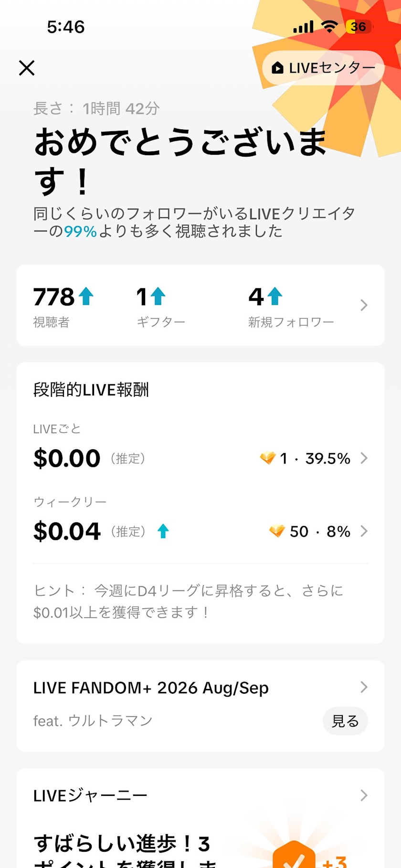Tap the LIVEセンター home icon
The image size is (401, 868).
(x=277, y=68)
